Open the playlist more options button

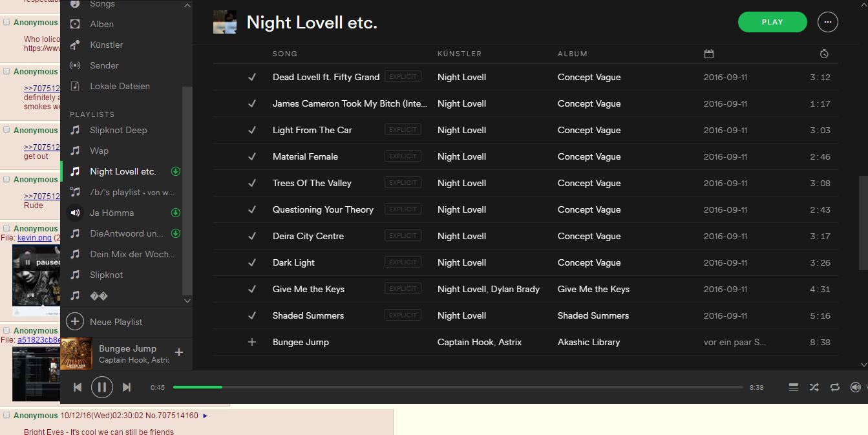point(828,22)
